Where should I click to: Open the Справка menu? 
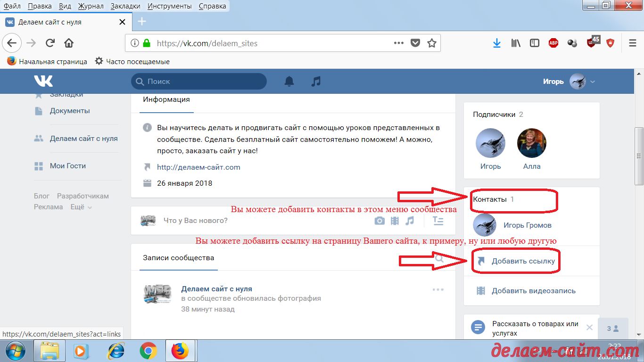(212, 6)
